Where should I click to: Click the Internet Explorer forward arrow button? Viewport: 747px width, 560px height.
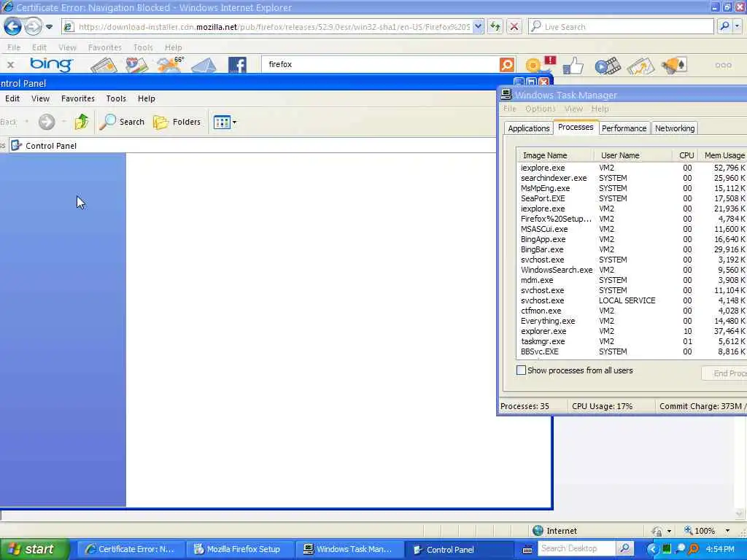[x=33, y=27]
